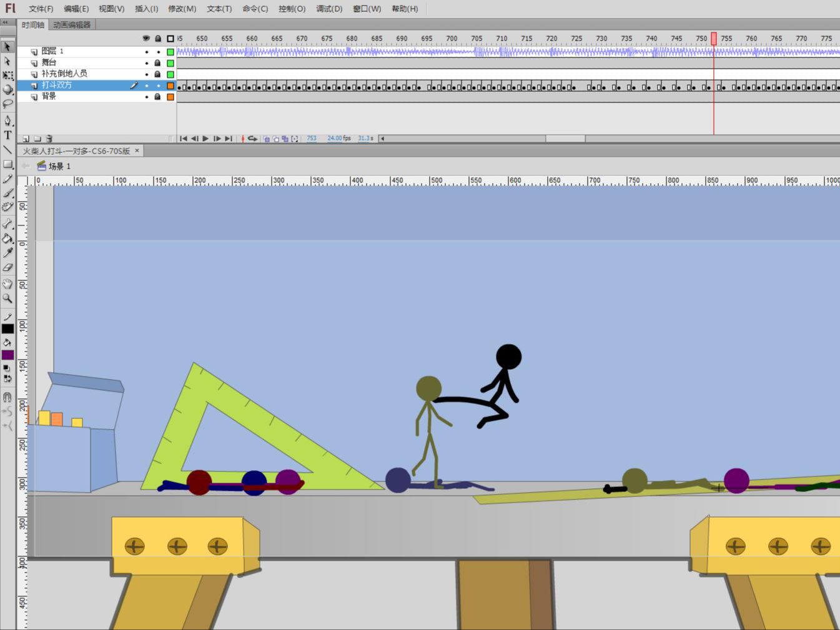The width and height of the screenshot is (840, 630).
Task: Close the 火柴人打斗 document tab
Action: 137,150
